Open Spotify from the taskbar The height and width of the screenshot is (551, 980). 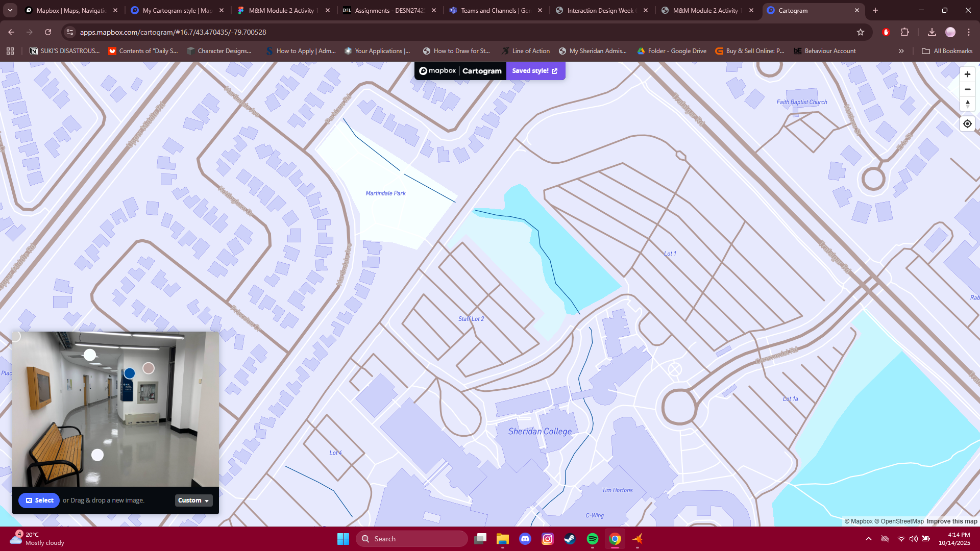point(592,539)
